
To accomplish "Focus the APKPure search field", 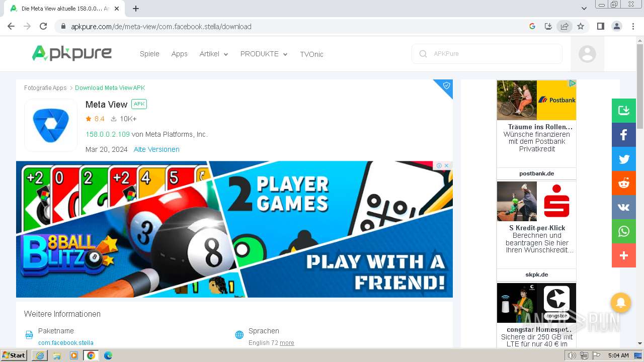I will click(487, 54).
